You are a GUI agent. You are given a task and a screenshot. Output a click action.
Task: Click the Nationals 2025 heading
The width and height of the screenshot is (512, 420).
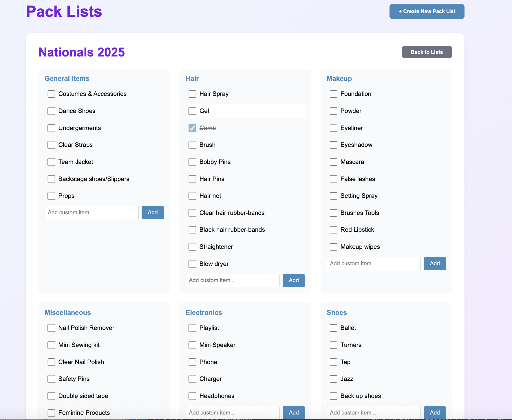coord(82,52)
